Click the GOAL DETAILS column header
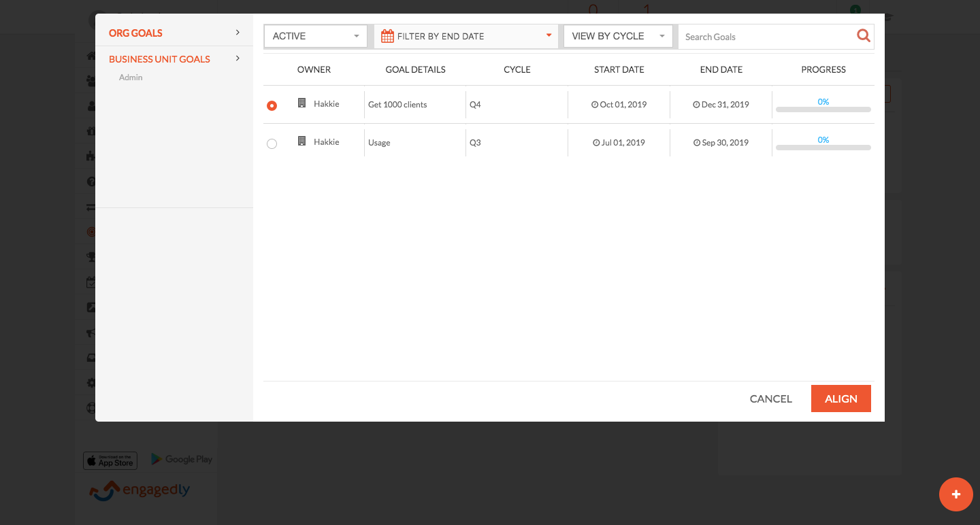The height and width of the screenshot is (525, 980). [x=416, y=69]
